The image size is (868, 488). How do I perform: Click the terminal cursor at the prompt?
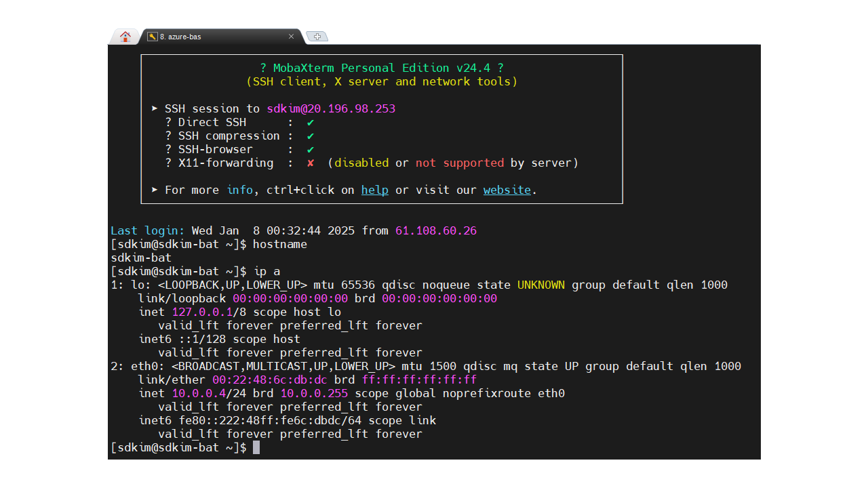[x=256, y=447]
